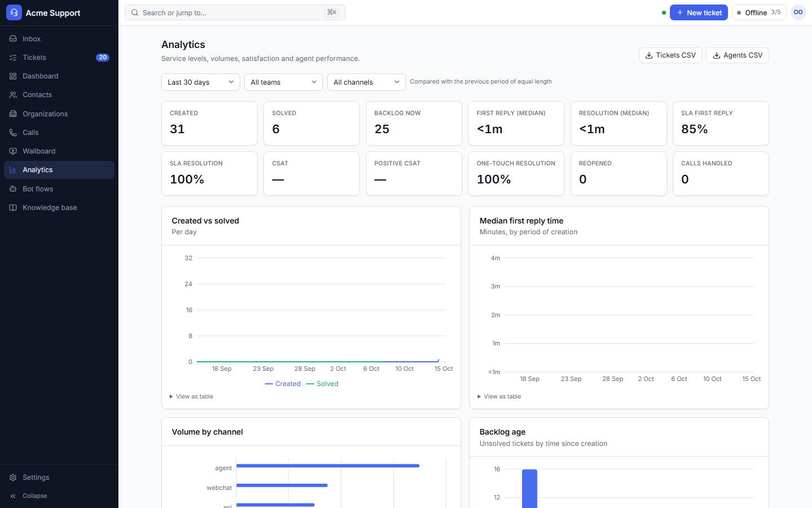Viewport: 812px width, 508px height.
Task: Click the One-Touch Resolution 100% value
Action: tap(493, 179)
